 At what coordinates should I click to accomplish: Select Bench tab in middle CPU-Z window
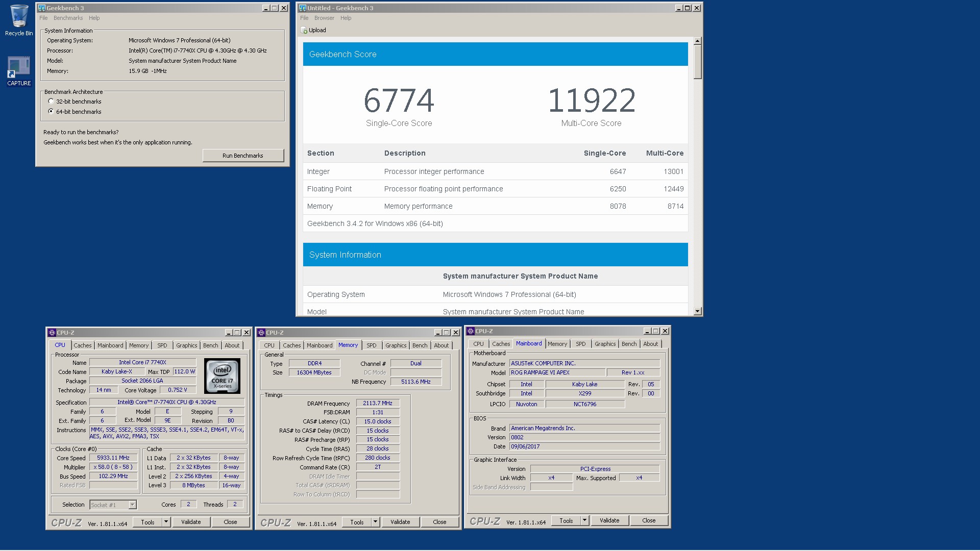pyautogui.click(x=420, y=345)
